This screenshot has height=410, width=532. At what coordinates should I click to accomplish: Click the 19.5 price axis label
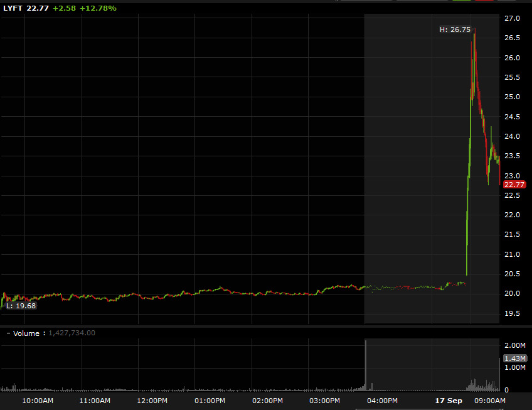(x=512, y=313)
